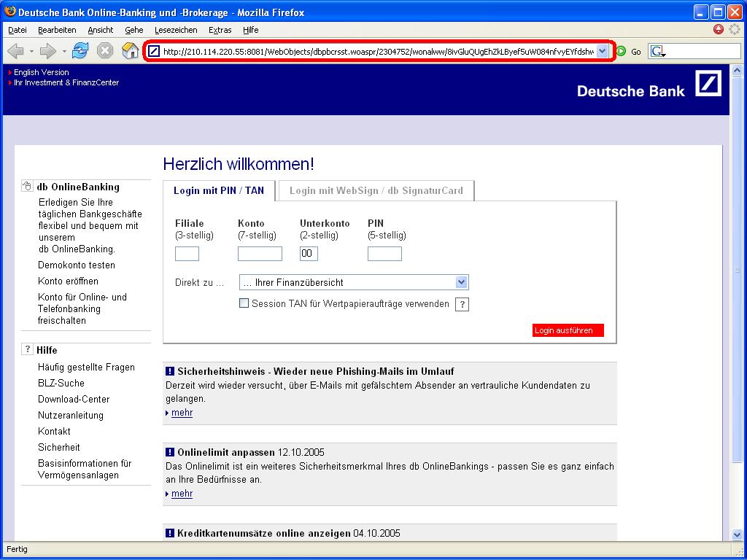Expand the address bar URL history dropdown
This screenshot has height=560, width=747.
click(602, 51)
